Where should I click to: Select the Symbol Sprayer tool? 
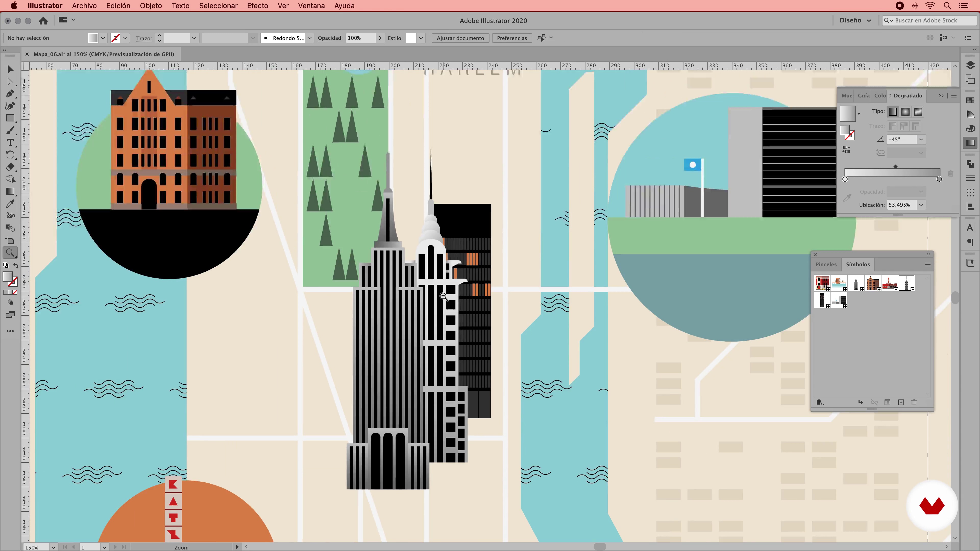click(x=10, y=216)
